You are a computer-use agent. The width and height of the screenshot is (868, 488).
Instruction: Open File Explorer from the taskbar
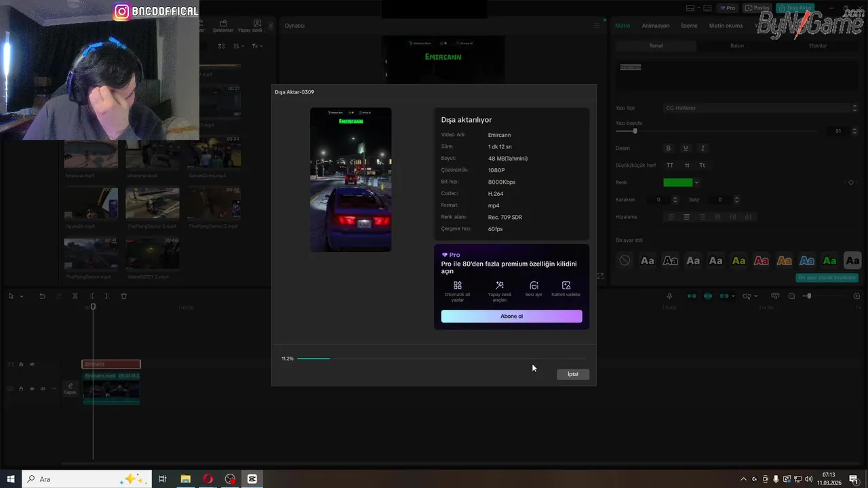pyautogui.click(x=185, y=479)
